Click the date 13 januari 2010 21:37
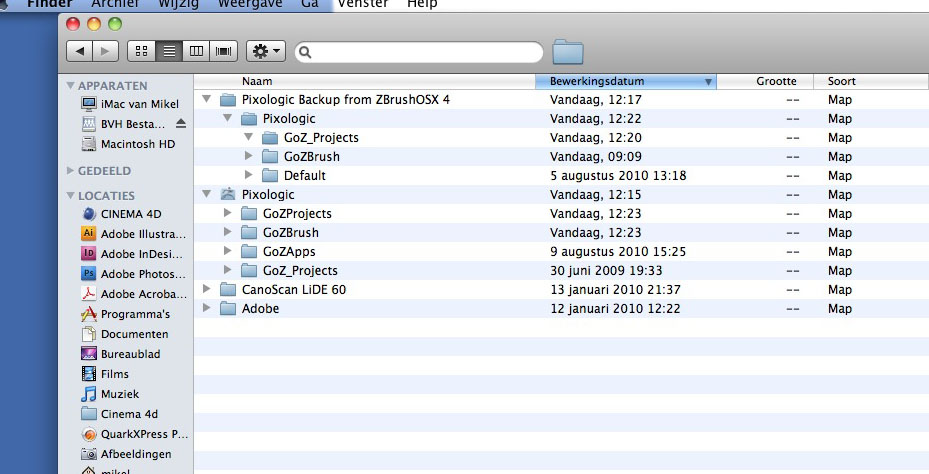The height and width of the screenshot is (474, 929). (616, 290)
